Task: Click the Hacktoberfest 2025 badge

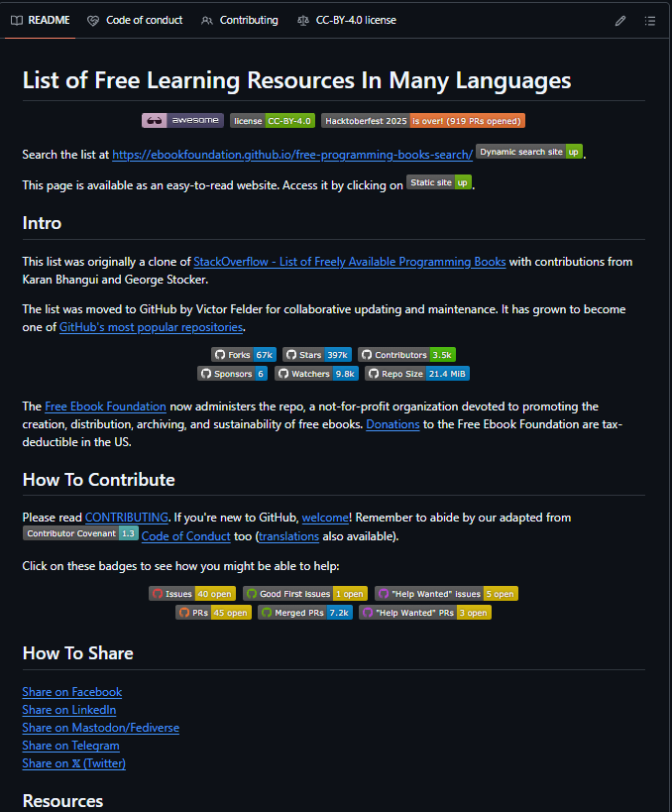Action: tap(423, 121)
